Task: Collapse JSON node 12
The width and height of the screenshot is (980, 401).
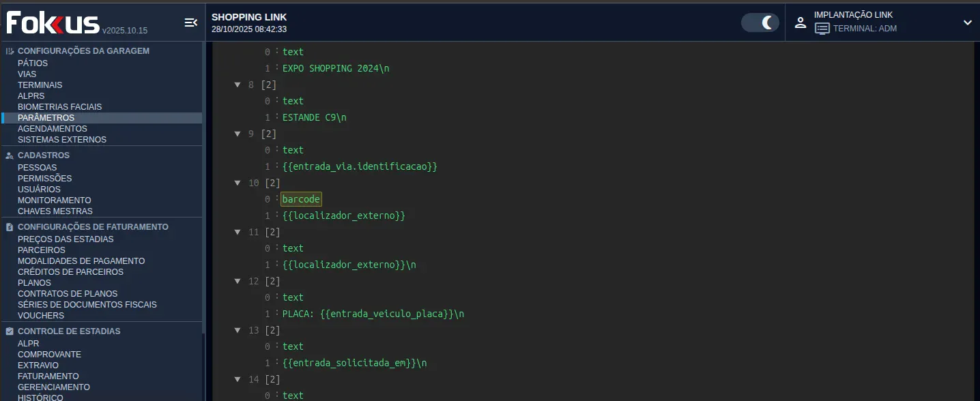Action: click(x=237, y=281)
